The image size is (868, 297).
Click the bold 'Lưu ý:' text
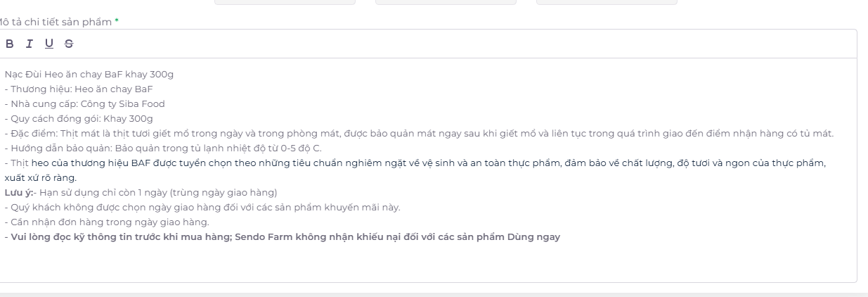18,192
